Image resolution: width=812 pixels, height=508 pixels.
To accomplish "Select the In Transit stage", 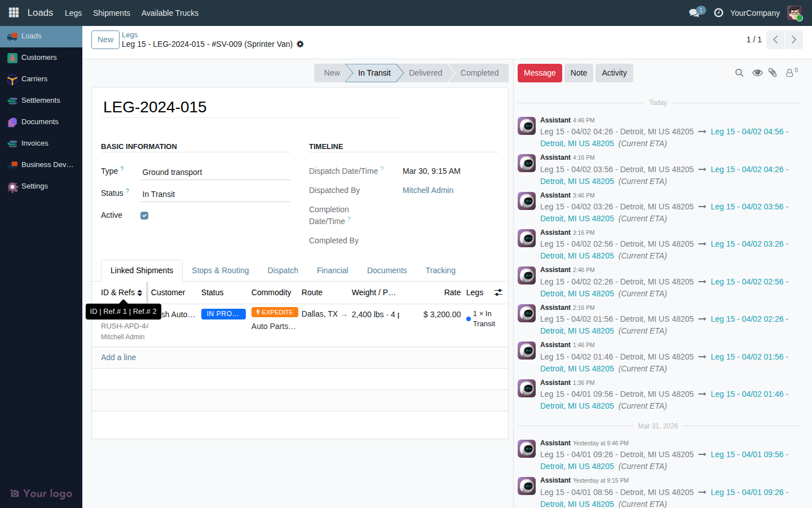I will coord(374,73).
